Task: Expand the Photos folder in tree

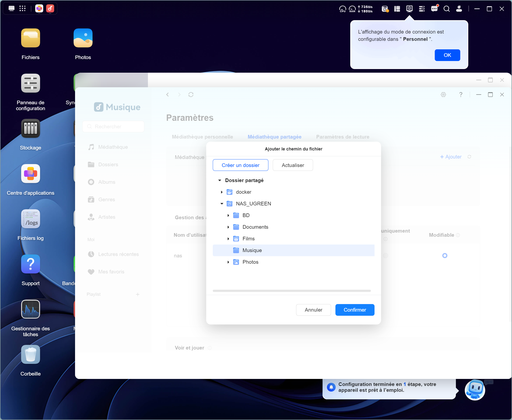Action: pos(228,262)
